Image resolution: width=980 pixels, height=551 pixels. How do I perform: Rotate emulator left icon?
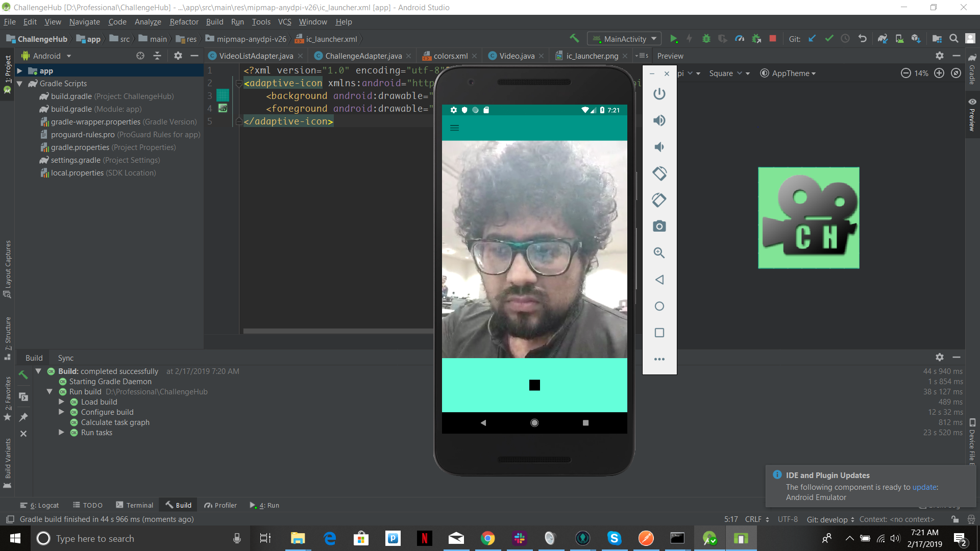[659, 173]
